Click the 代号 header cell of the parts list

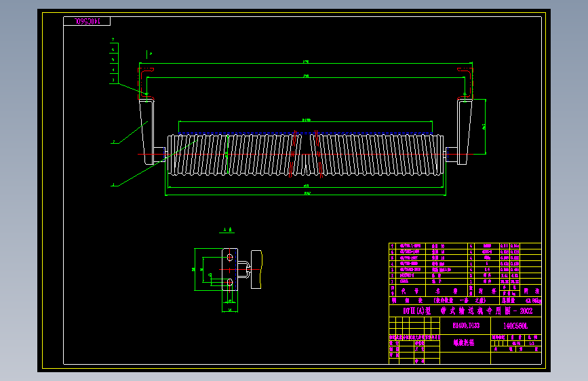pyautogui.click(x=410, y=291)
